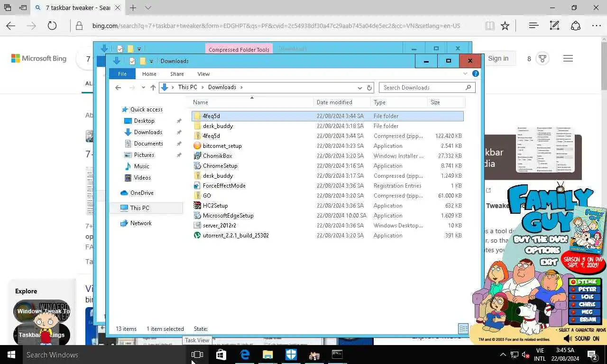This screenshot has height=364, width=607.
Task: Select Chris character radio button
Action: coord(573,305)
